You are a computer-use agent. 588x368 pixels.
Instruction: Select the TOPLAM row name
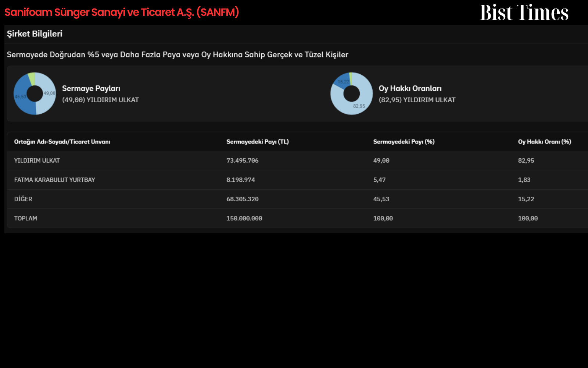[25, 218]
